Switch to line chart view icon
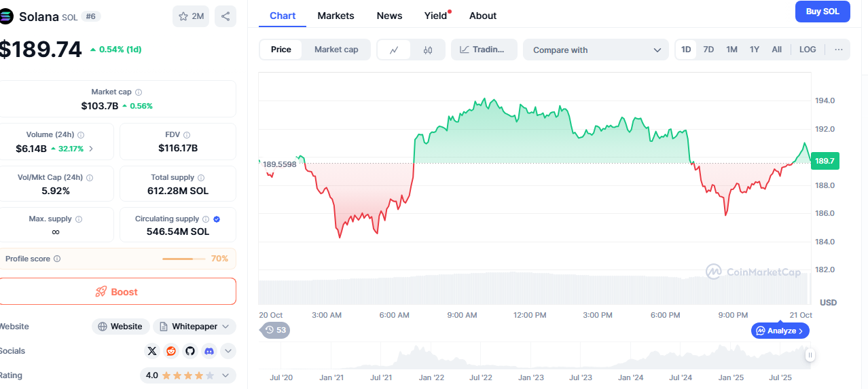 (394, 50)
